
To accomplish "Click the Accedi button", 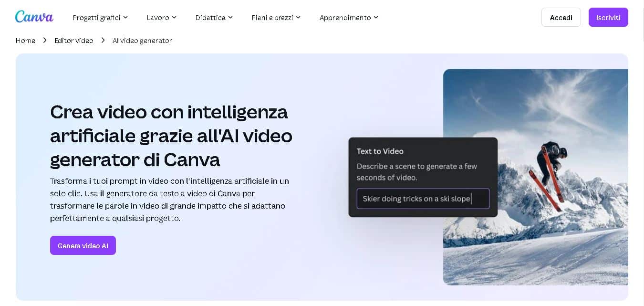I will tap(561, 17).
